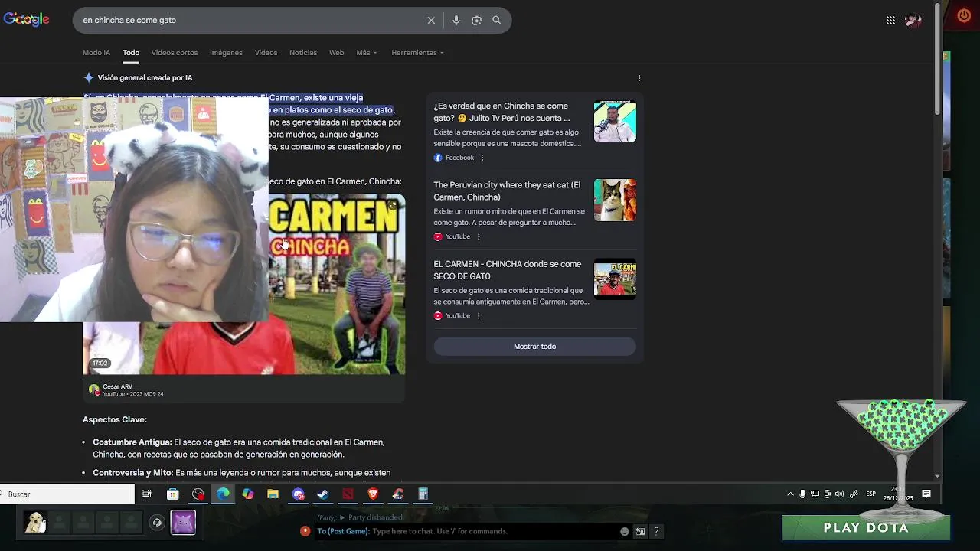Open the Google logo homepage link

[27, 20]
